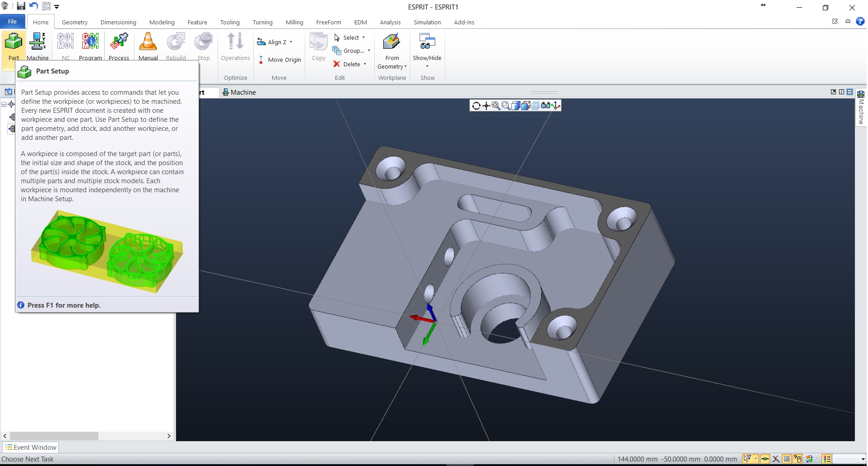Open quick access toolbar customize arrow
Image resolution: width=868 pixels, height=466 pixels.
(57, 7)
